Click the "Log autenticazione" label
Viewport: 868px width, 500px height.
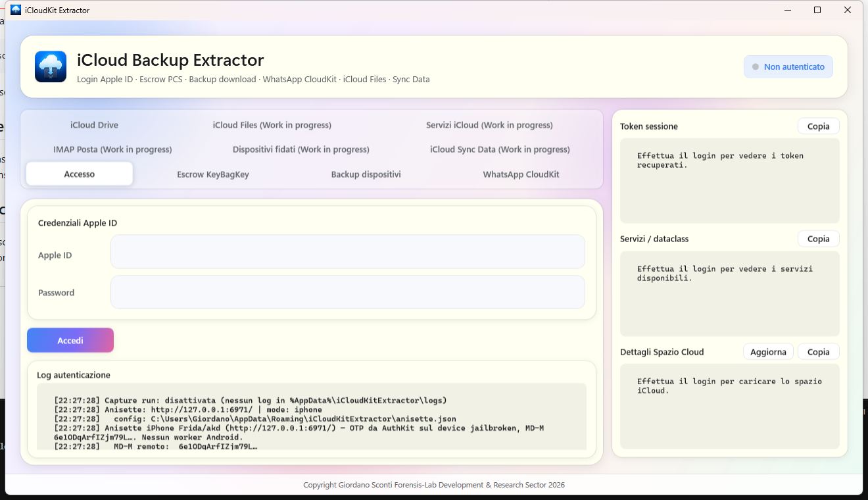click(x=74, y=375)
